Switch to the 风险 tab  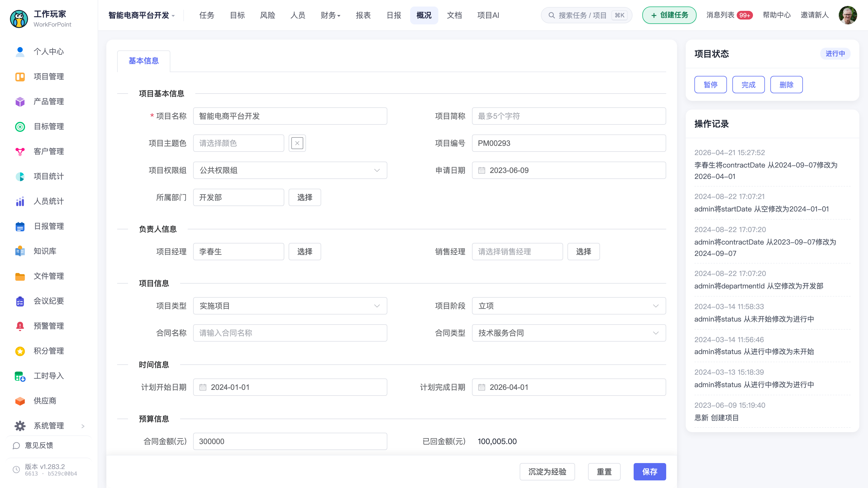click(x=267, y=15)
